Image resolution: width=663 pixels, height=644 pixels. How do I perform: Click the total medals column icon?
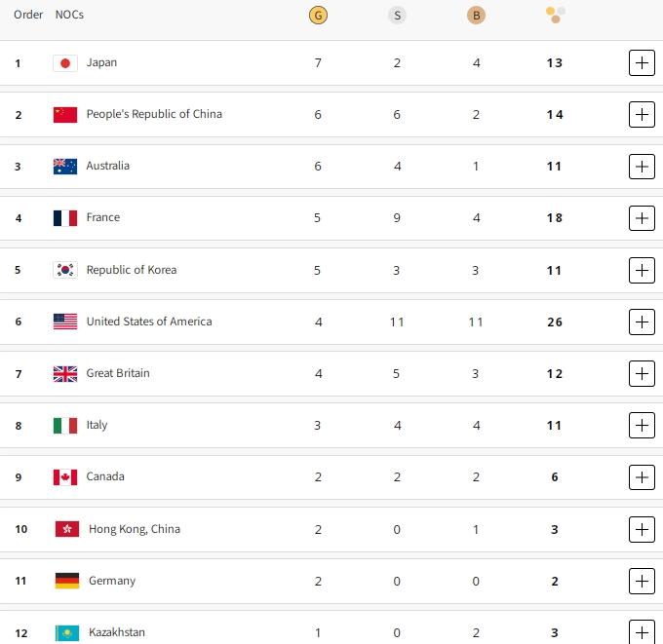tap(555, 15)
